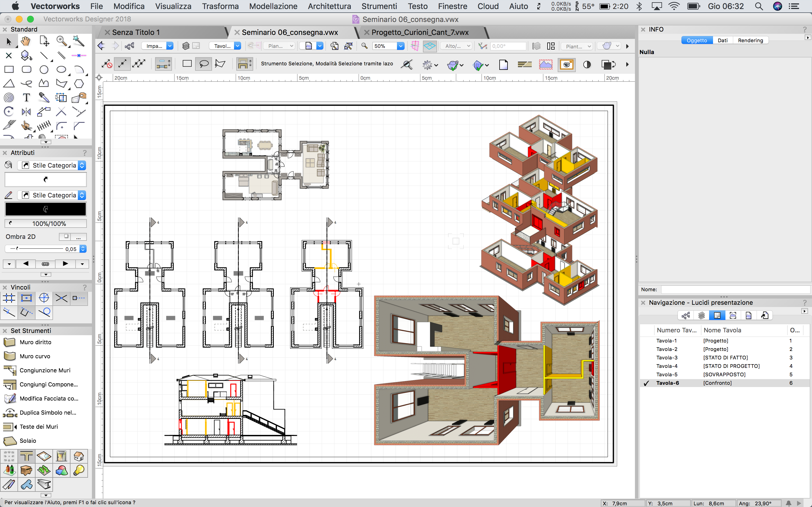The height and width of the screenshot is (507, 812).
Task: Select the Rectangle tool
Action: [x=9, y=69]
